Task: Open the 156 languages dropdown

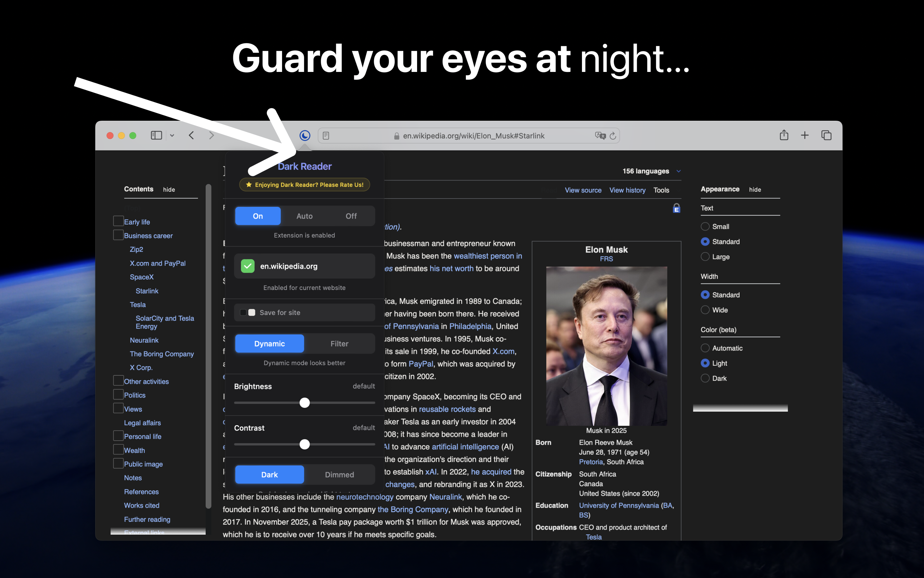Action: click(651, 171)
